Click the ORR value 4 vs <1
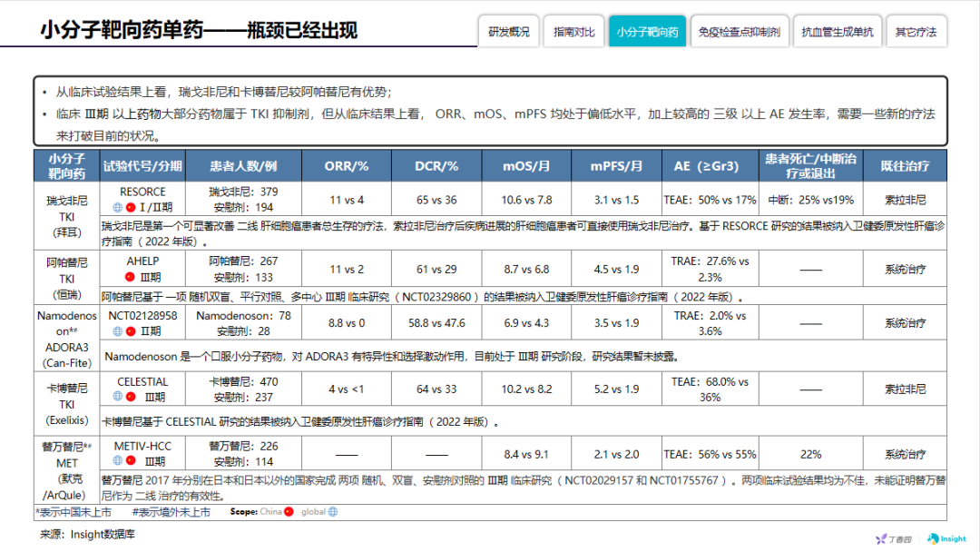 tap(347, 389)
